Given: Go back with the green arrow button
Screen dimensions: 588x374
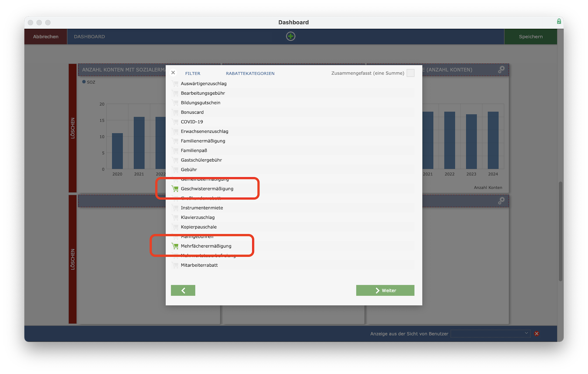Looking at the screenshot, I should (x=183, y=290).
